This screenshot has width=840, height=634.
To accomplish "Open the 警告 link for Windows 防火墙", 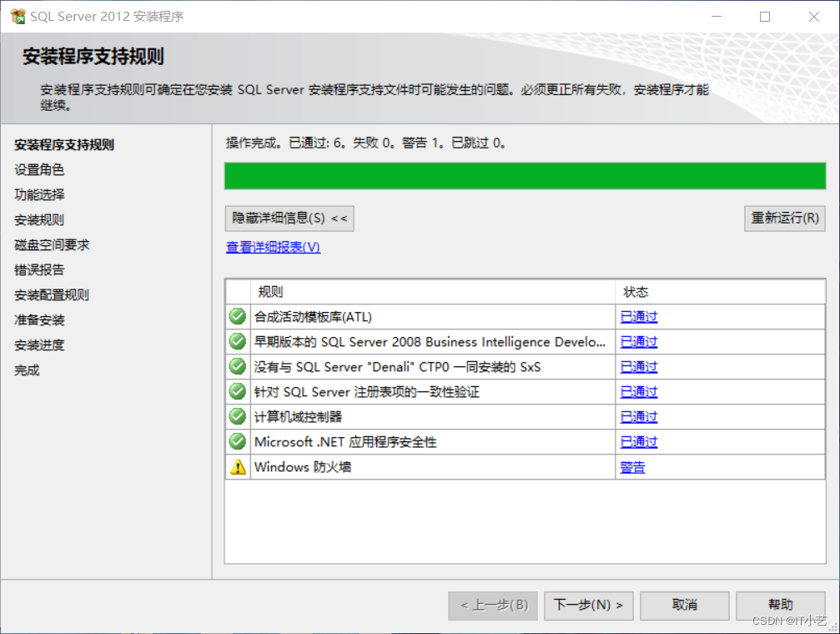I will click(x=632, y=467).
